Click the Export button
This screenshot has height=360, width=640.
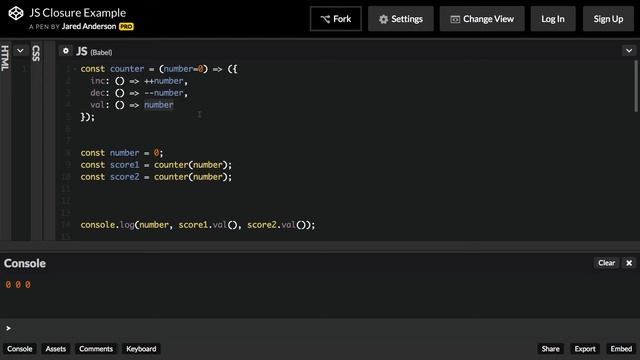[584, 349]
